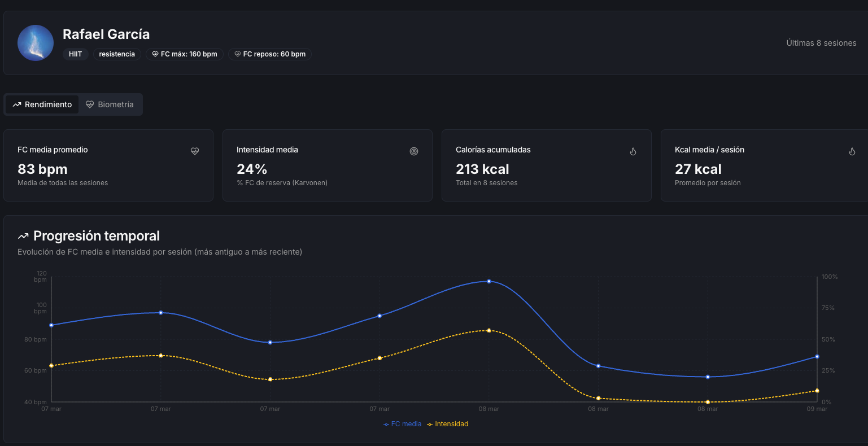Click the peak yellow Intensidad data point
Image resolution: width=868 pixels, height=446 pixels.
[x=489, y=330]
